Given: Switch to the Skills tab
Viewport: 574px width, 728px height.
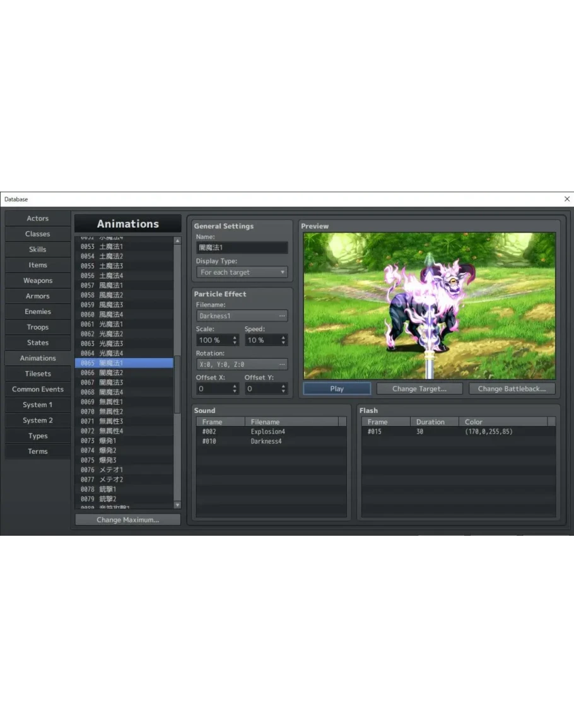Looking at the screenshot, I should [38, 250].
